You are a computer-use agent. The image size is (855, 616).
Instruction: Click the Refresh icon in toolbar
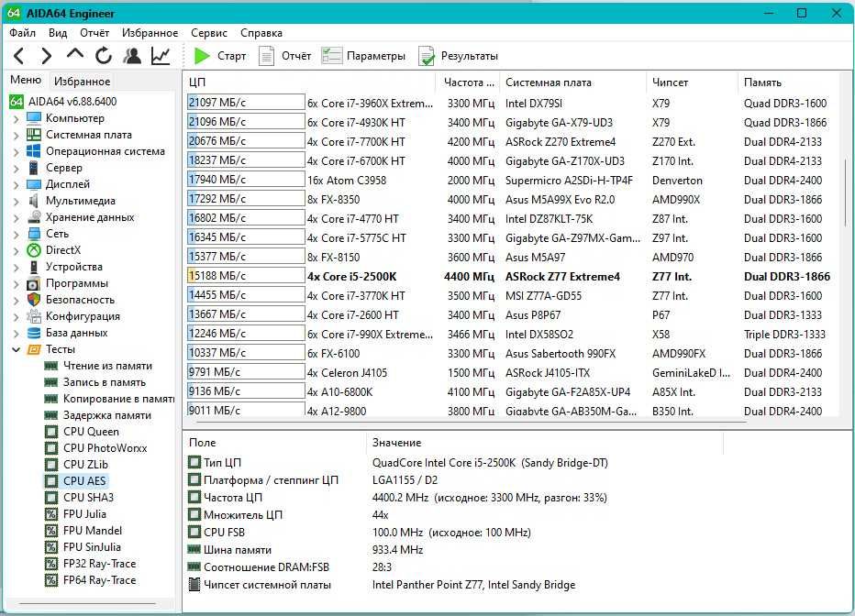pyautogui.click(x=104, y=56)
